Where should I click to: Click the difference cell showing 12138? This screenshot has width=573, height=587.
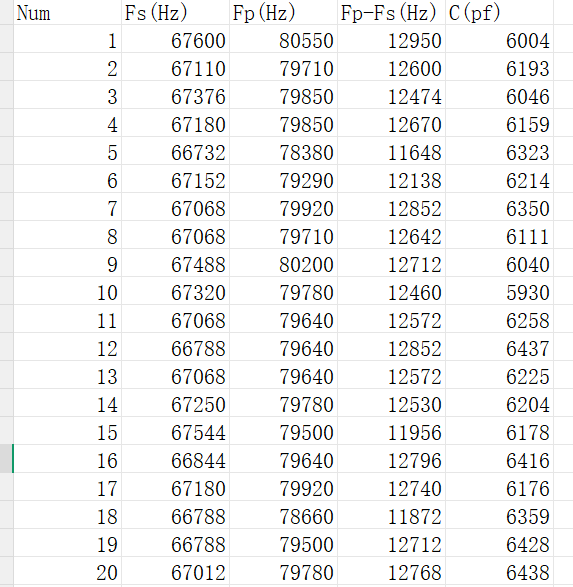click(391, 179)
